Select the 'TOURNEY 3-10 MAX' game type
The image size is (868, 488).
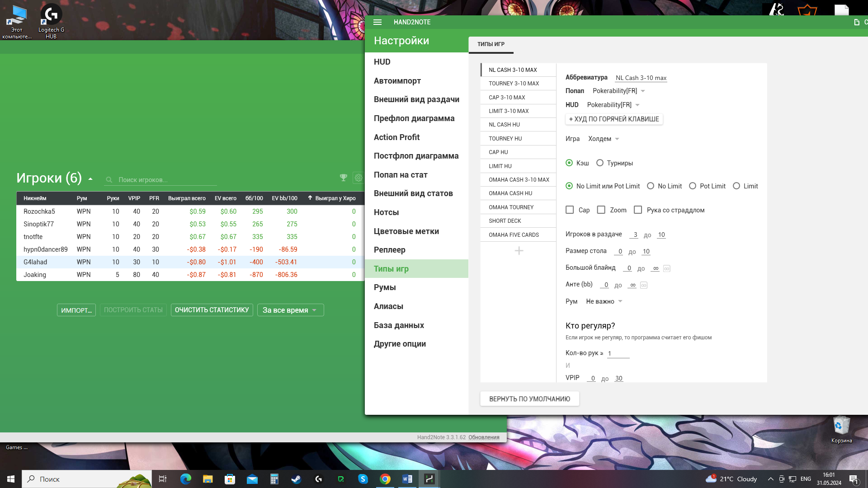(518, 84)
